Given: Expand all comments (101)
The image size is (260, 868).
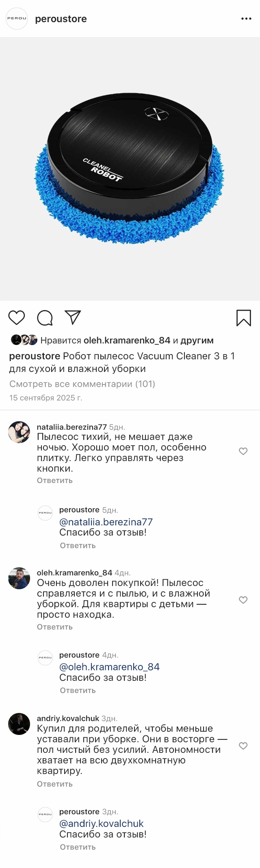Looking at the screenshot, I should pos(82,384).
